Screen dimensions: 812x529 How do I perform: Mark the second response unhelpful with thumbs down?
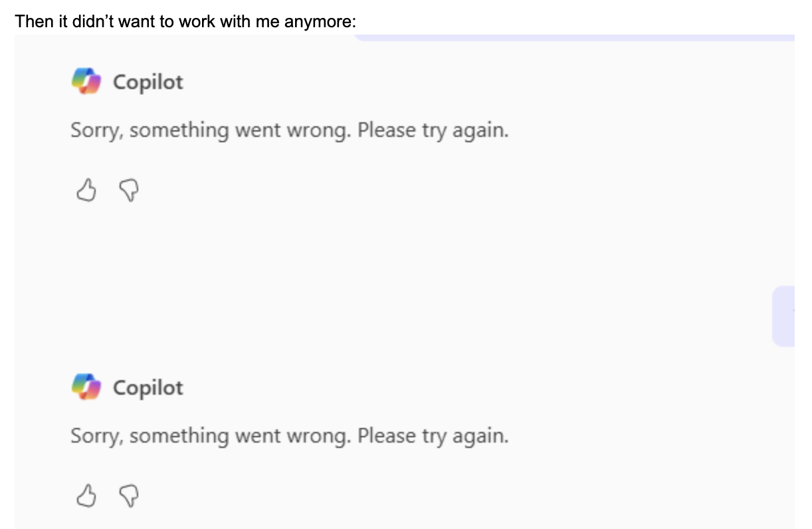[129, 495]
